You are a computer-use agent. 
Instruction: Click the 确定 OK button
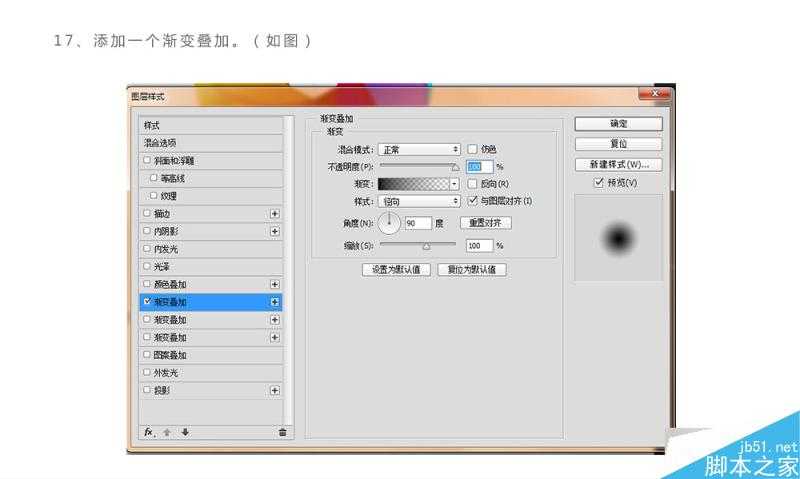pos(618,124)
